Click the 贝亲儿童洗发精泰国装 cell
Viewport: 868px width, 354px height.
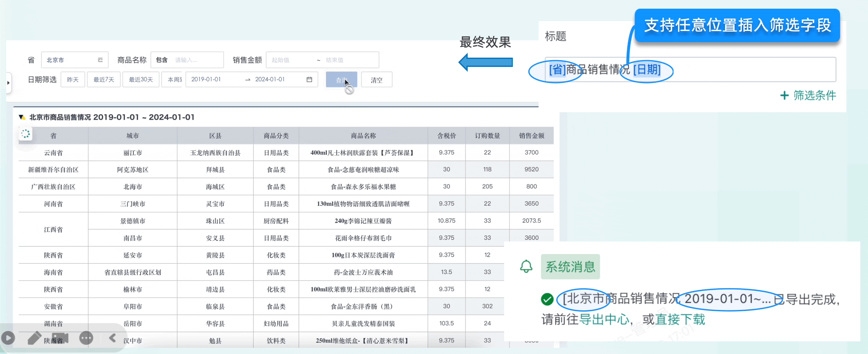coord(363,323)
